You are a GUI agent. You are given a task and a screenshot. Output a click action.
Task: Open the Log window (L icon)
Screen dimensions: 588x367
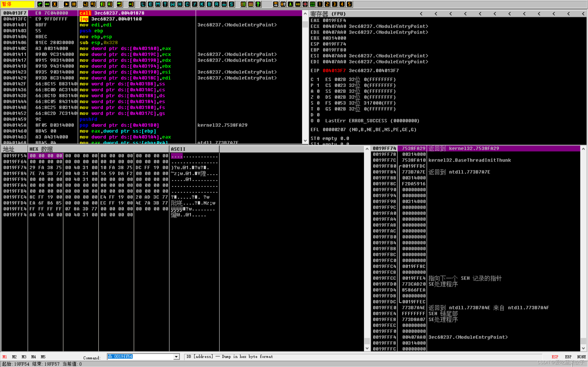tap(143, 4)
